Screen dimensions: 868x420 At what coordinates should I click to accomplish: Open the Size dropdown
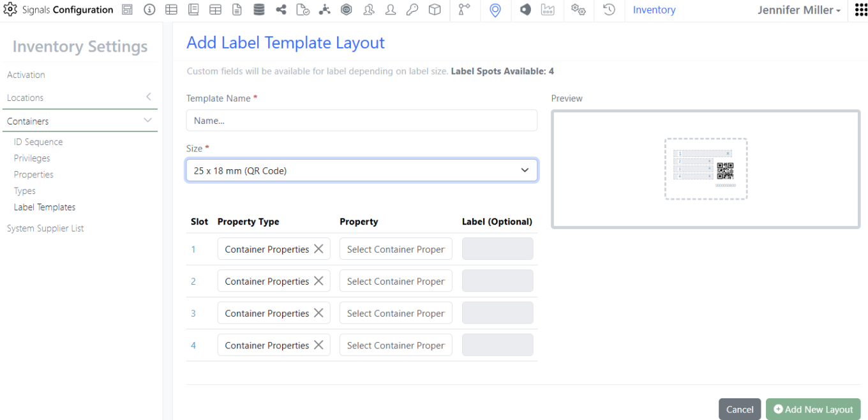[361, 170]
